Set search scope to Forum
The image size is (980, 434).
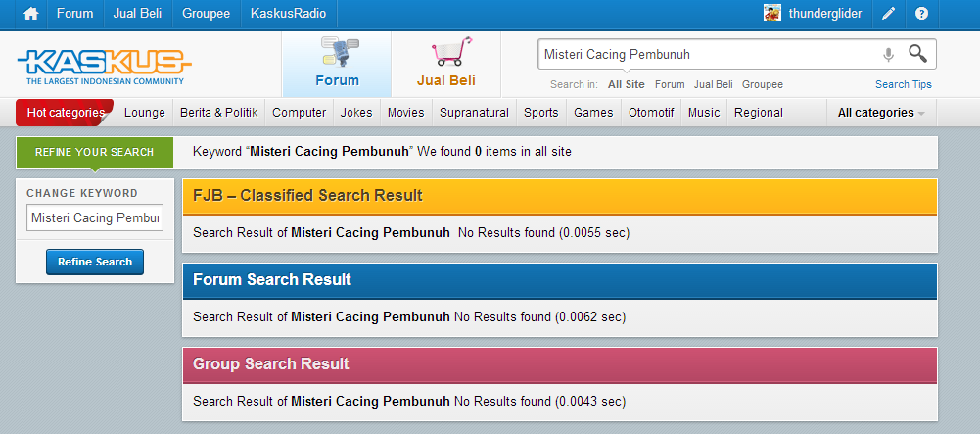(670, 84)
